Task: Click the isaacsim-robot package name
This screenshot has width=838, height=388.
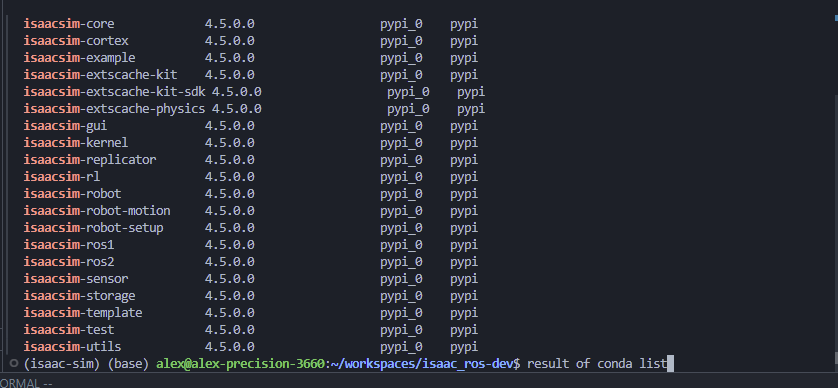Action: [x=72, y=194]
